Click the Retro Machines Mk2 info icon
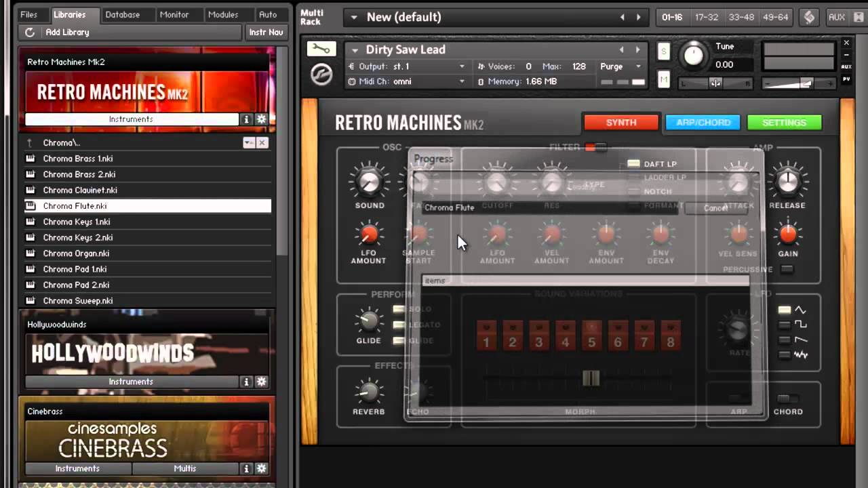The height and width of the screenshot is (488, 868). tap(247, 119)
